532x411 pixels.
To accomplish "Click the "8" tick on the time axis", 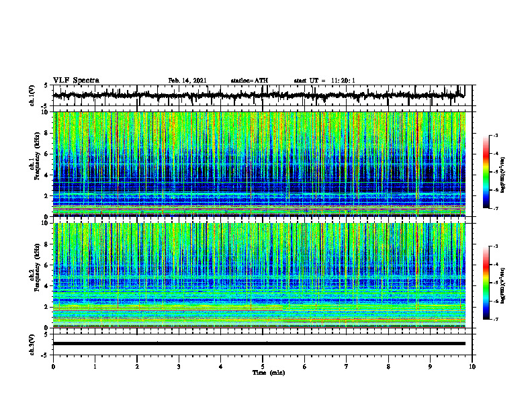I will tap(388, 367).
